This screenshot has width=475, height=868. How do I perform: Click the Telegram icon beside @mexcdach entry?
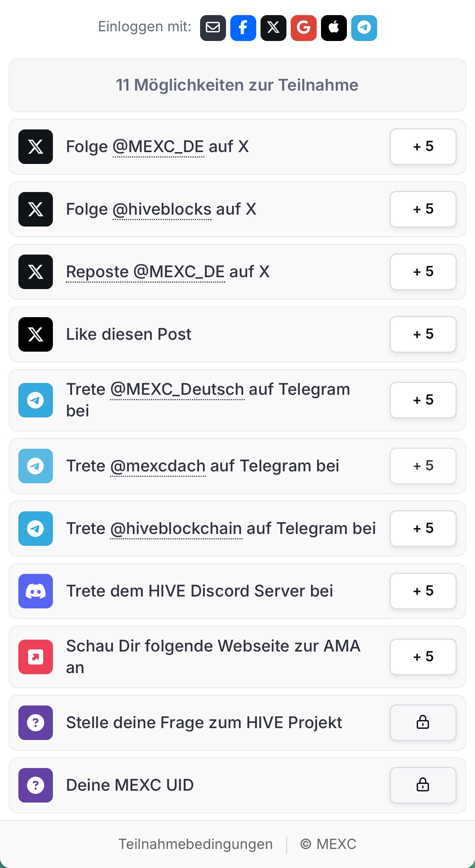(x=36, y=466)
